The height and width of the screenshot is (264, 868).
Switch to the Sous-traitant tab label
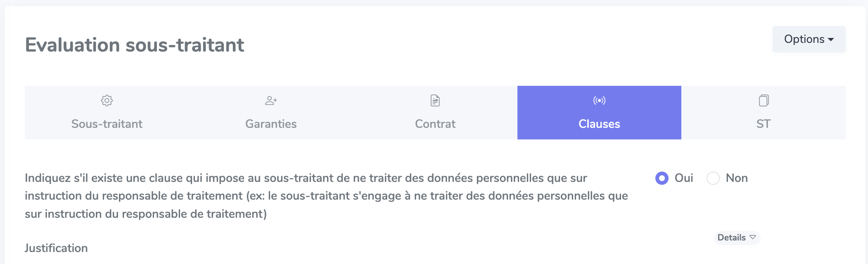pos(107,124)
